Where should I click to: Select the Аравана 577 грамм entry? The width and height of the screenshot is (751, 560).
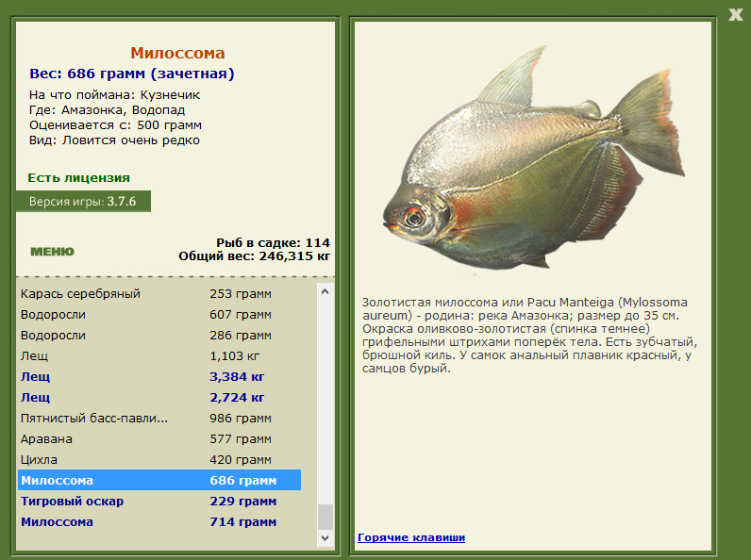159,439
